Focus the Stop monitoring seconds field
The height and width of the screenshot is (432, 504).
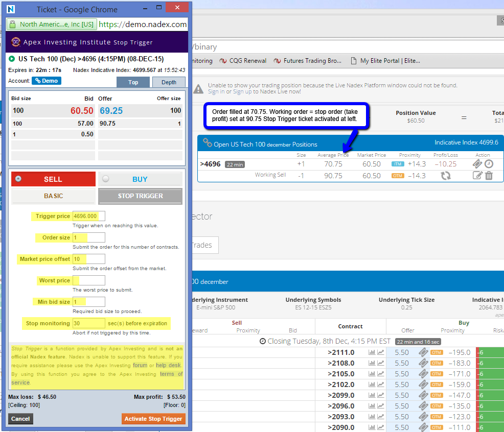(x=89, y=323)
